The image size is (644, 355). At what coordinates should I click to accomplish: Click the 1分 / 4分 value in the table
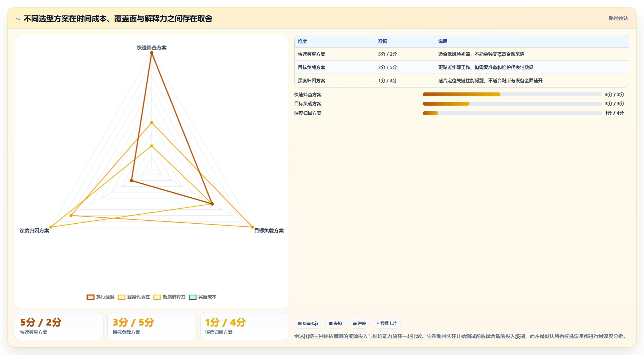[x=388, y=81]
